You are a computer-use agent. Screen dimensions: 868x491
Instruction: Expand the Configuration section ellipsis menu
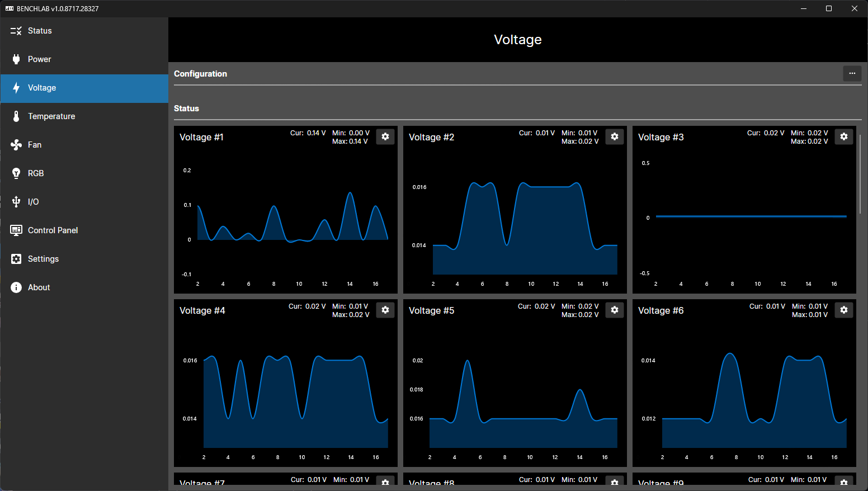click(852, 74)
